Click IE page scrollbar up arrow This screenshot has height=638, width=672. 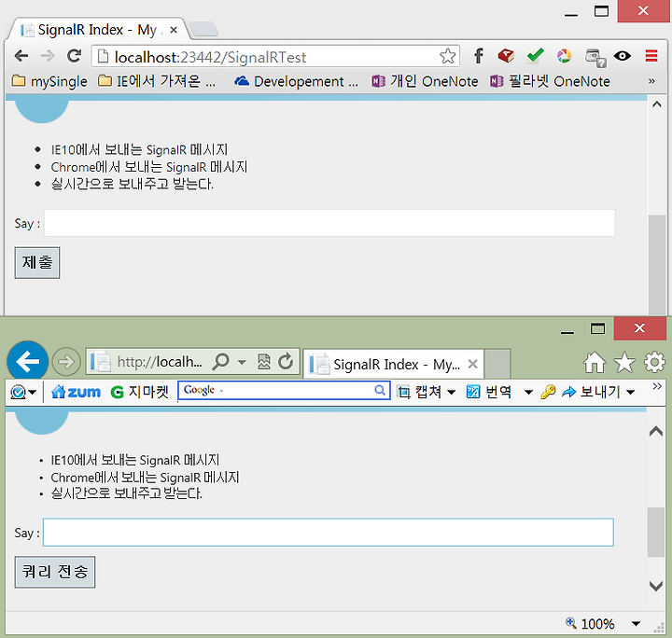point(656,431)
